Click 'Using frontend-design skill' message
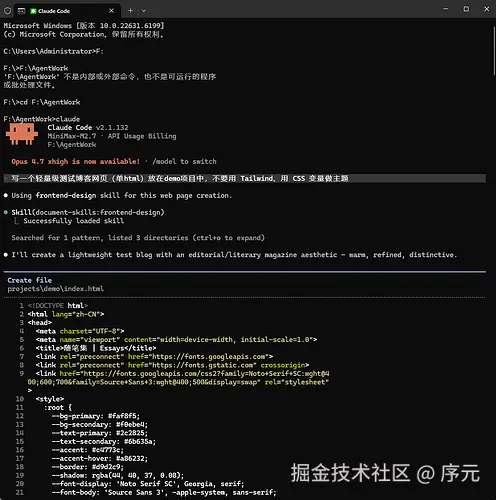 (122, 195)
